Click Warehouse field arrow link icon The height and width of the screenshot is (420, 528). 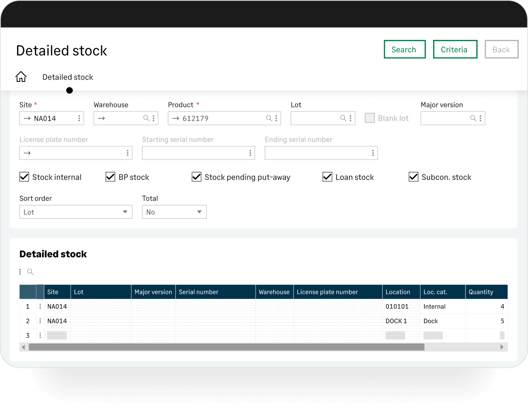(x=102, y=119)
